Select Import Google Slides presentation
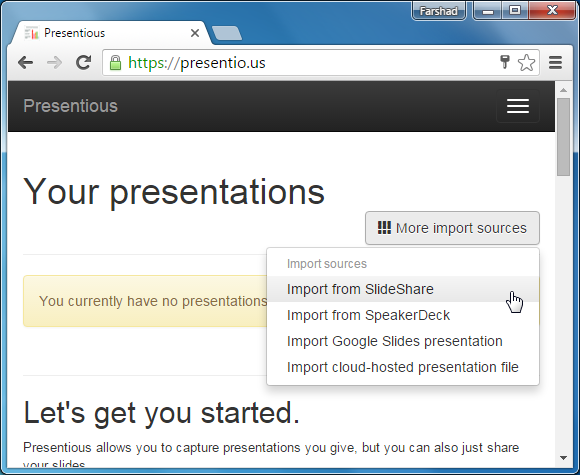The width and height of the screenshot is (580, 475). (x=403, y=341)
